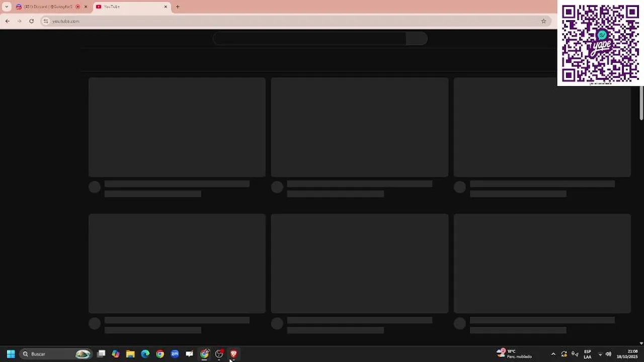644x362 pixels.
Task: Open the round dark recorder taskbar icon
Action: [x=219, y=354]
